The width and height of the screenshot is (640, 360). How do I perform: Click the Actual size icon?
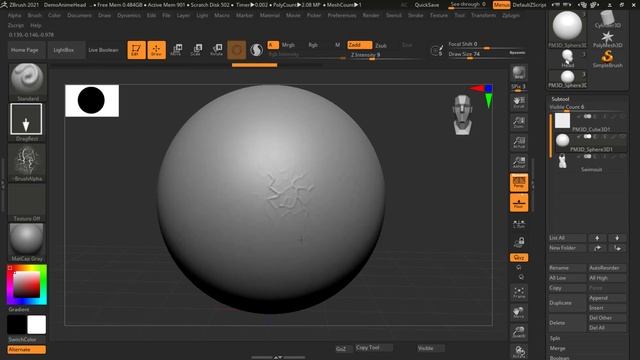click(x=519, y=142)
